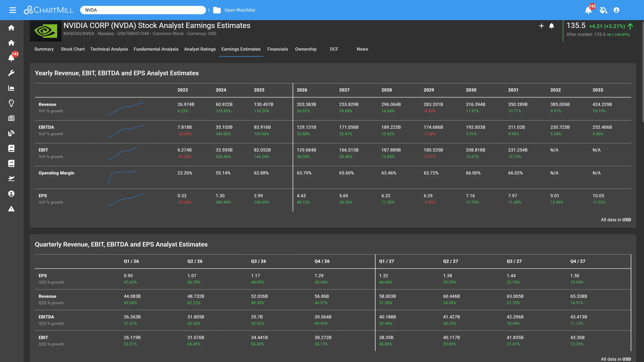Open the warning triangle sidebar icon
This screenshot has width=644, height=362.
coord(11,209)
